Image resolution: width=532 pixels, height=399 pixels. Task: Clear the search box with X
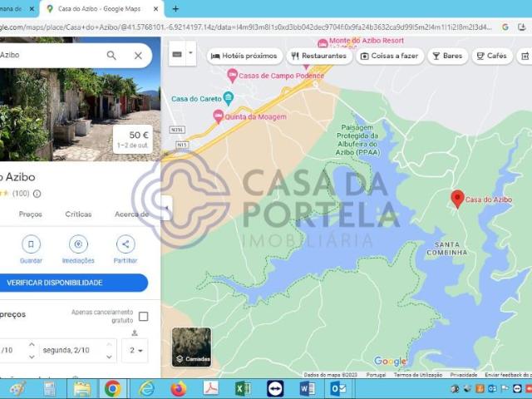point(138,56)
